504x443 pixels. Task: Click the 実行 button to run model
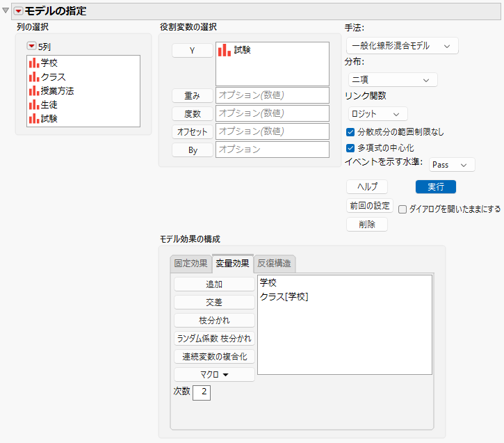coord(436,187)
